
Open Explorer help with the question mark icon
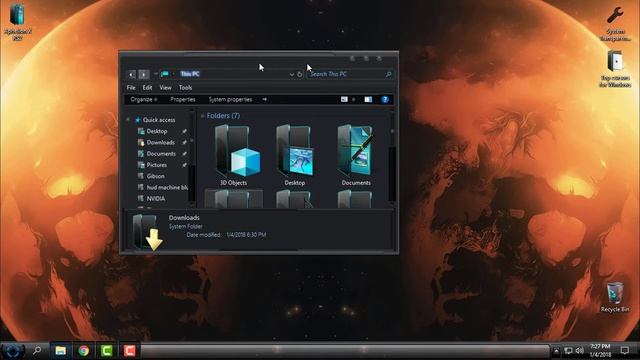(384, 99)
